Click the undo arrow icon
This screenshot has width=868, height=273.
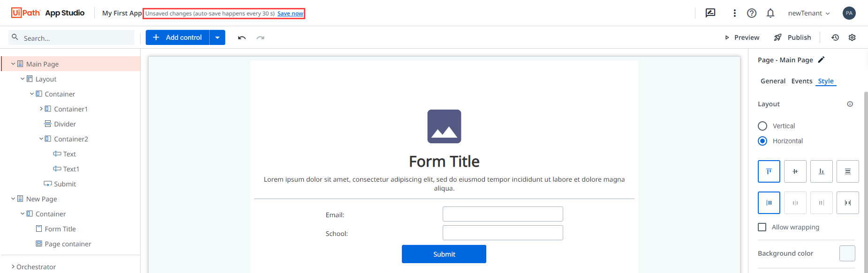point(242,37)
